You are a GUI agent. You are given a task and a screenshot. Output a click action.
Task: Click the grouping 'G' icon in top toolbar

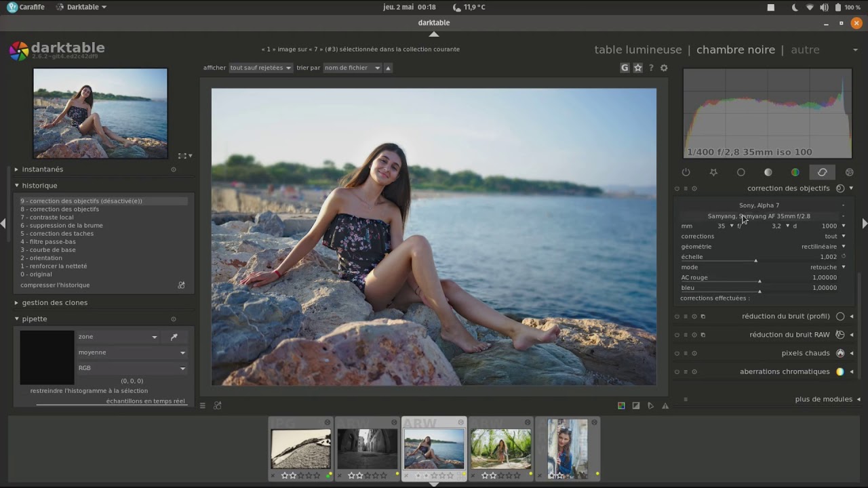625,68
